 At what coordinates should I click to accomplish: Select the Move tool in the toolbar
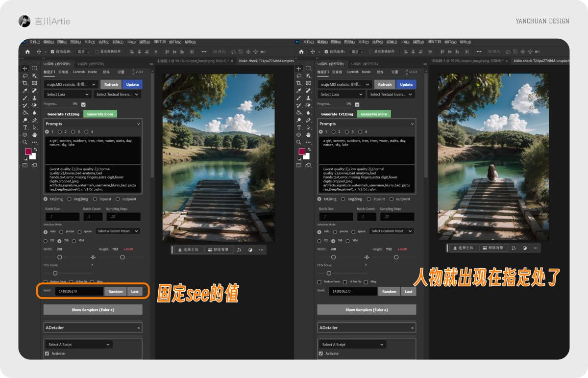point(24,69)
